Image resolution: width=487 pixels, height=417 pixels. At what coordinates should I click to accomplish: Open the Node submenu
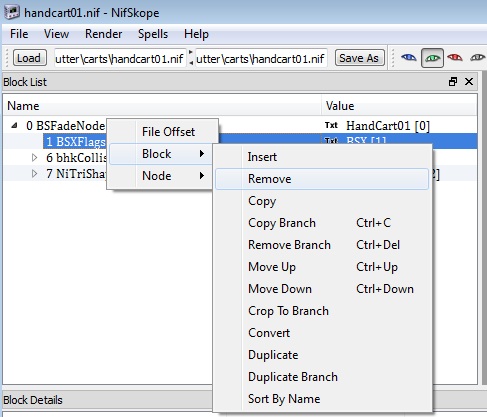coord(161,176)
